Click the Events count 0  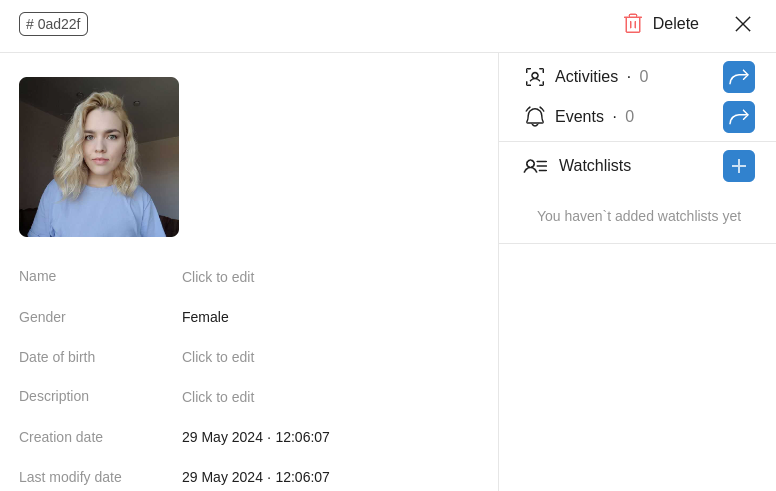point(630,116)
